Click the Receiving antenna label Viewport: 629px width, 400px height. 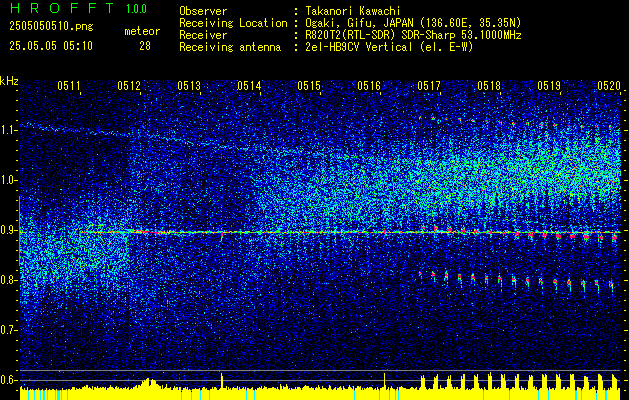(x=230, y=47)
